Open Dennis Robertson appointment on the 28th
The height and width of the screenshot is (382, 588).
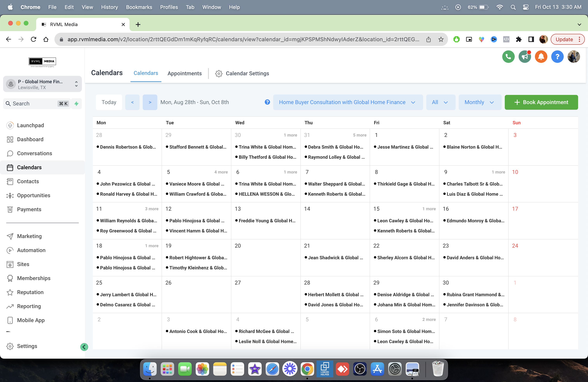126,147
